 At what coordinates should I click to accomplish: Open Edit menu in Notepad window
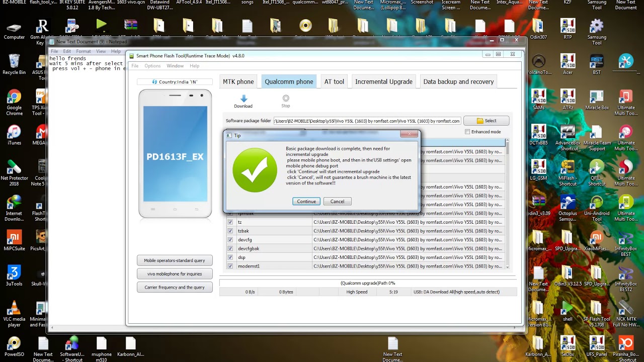(67, 51)
